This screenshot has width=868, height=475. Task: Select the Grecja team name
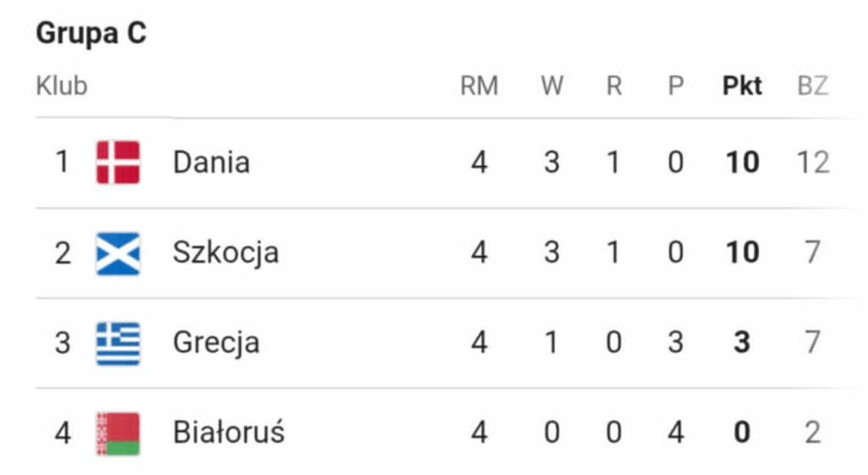click(216, 344)
